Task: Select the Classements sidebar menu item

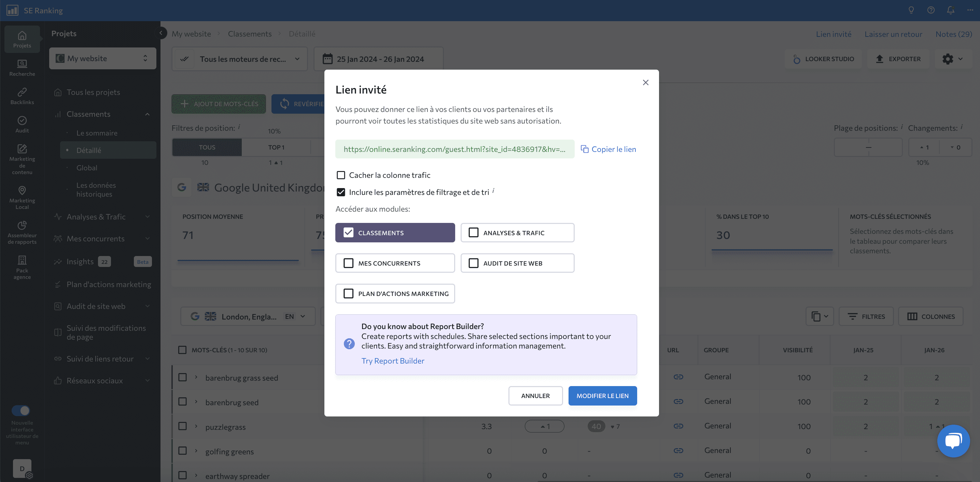Action: click(x=88, y=114)
